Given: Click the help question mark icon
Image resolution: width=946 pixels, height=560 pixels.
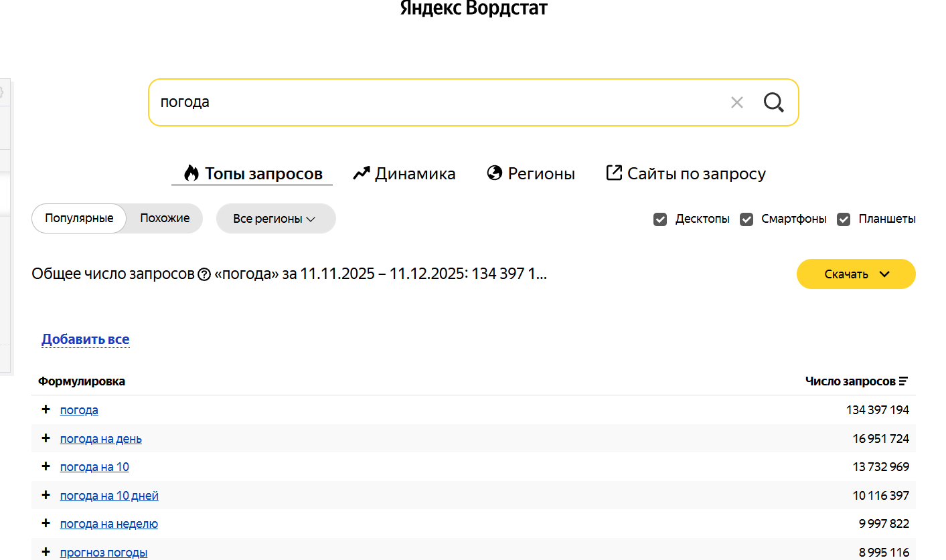Looking at the screenshot, I should coord(204,274).
